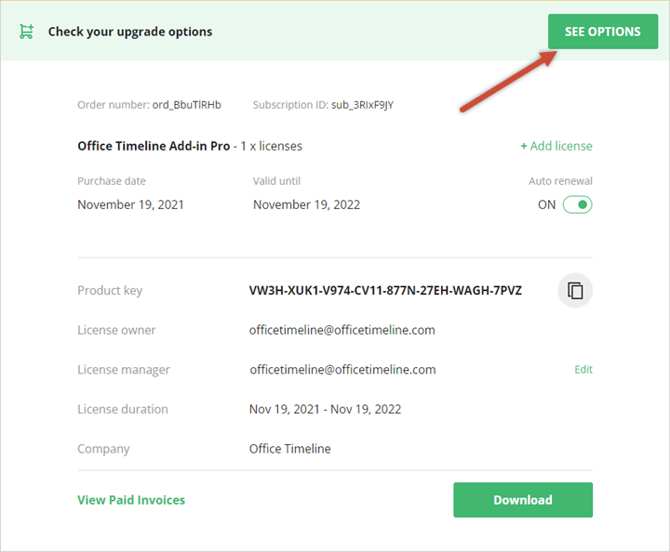The height and width of the screenshot is (552, 670).
Task: Click the + Add license link
Action: [556, 146]
